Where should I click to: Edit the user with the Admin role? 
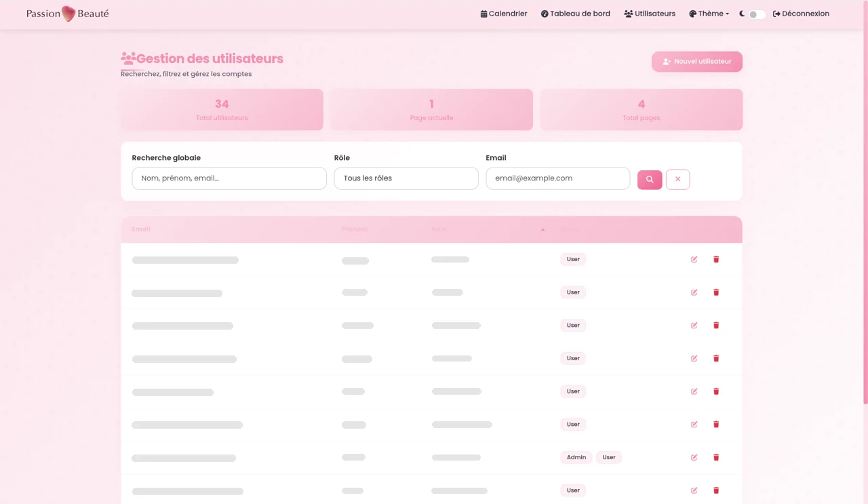click(694, 457)
